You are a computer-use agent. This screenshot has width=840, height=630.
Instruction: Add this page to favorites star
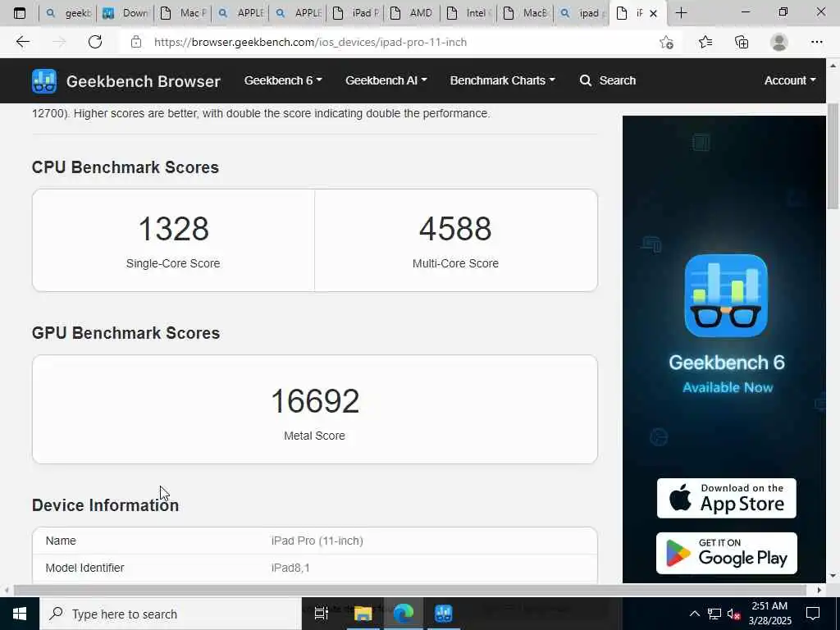pyautogui.click(x=666, y=43)
